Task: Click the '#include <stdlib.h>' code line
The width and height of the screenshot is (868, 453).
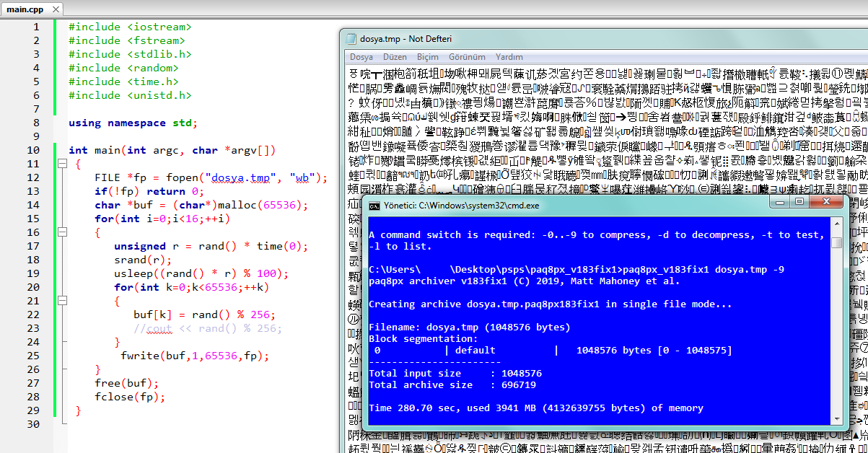Action: 130,54
